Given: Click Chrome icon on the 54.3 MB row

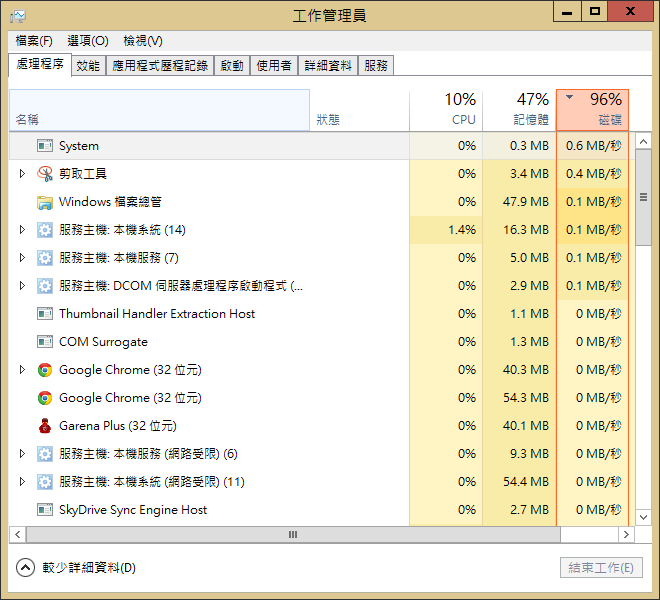Looking at the screenshot, I should (x=45, y=398).
